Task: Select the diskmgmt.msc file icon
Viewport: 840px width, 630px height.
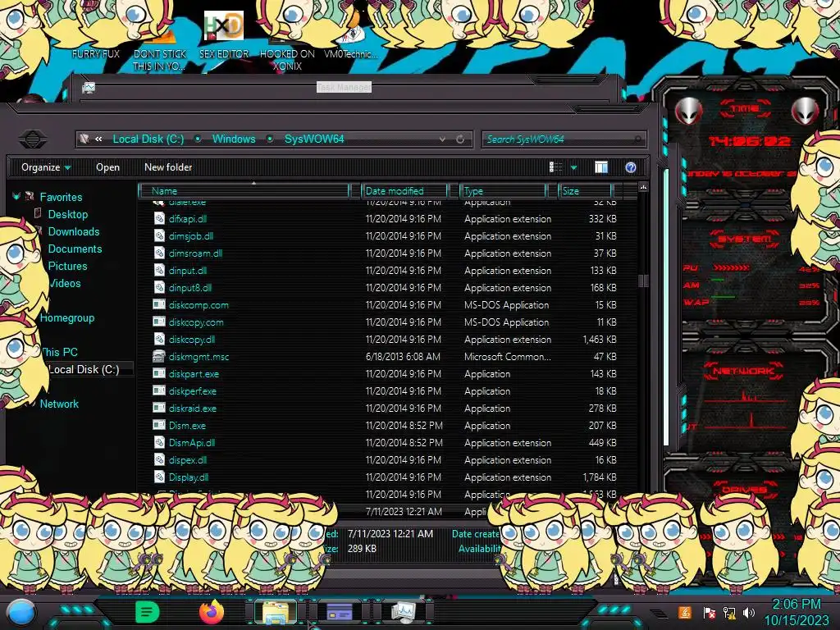Action: [159, 356]
